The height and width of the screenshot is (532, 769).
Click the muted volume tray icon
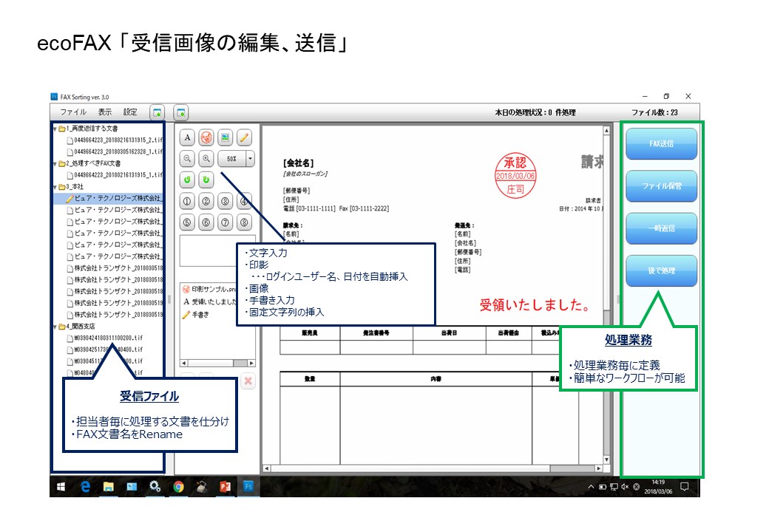coord(625,487)
